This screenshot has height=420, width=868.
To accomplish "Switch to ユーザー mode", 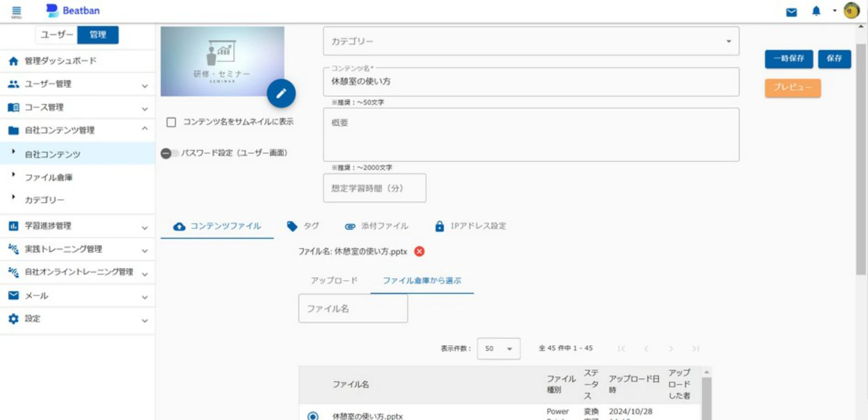I will click(x=57, y=35).
